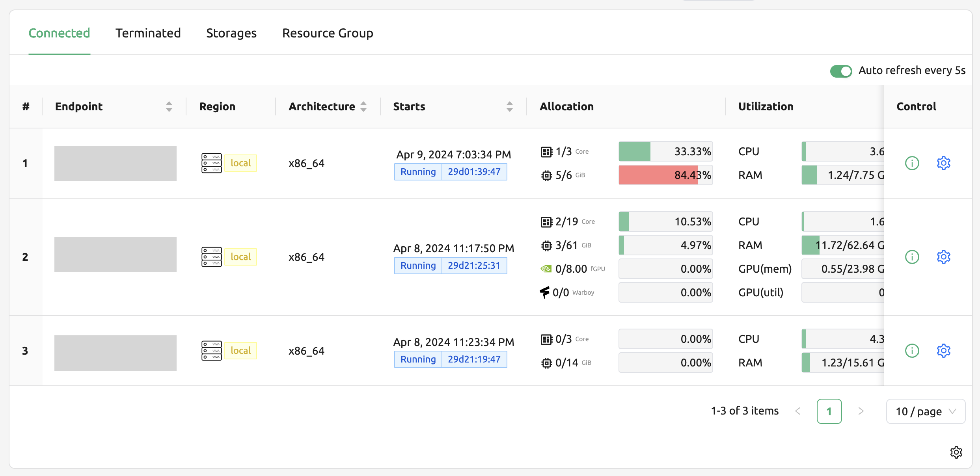This screenshot has width=980, height=476.
Task: Click the NVIDIA icon beside 0/8.00 fGPU
Action: [546, 269]
